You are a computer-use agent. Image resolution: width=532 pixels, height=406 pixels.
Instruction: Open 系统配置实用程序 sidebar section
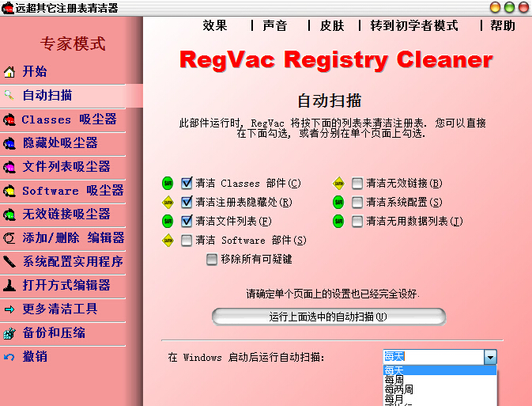click(x=62, y=262)
